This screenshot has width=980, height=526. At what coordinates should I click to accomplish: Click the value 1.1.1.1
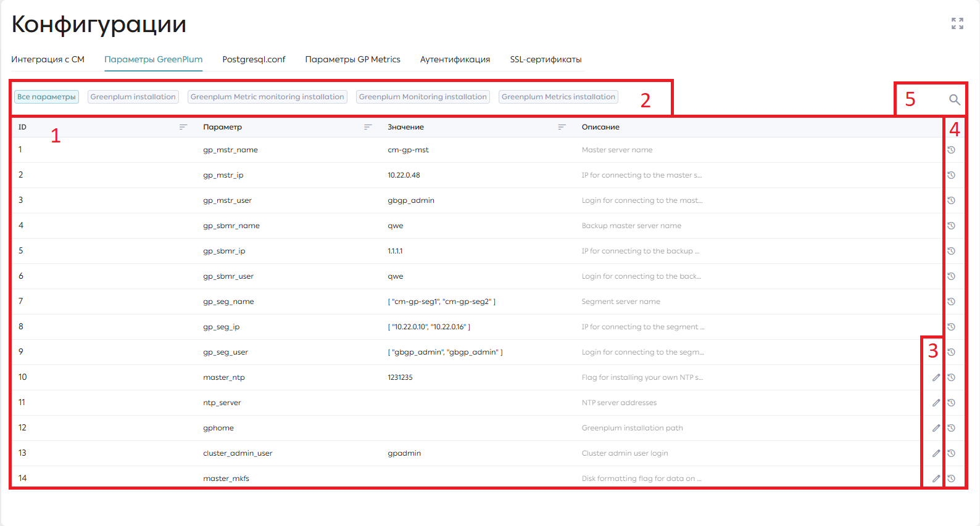point(395,251)
